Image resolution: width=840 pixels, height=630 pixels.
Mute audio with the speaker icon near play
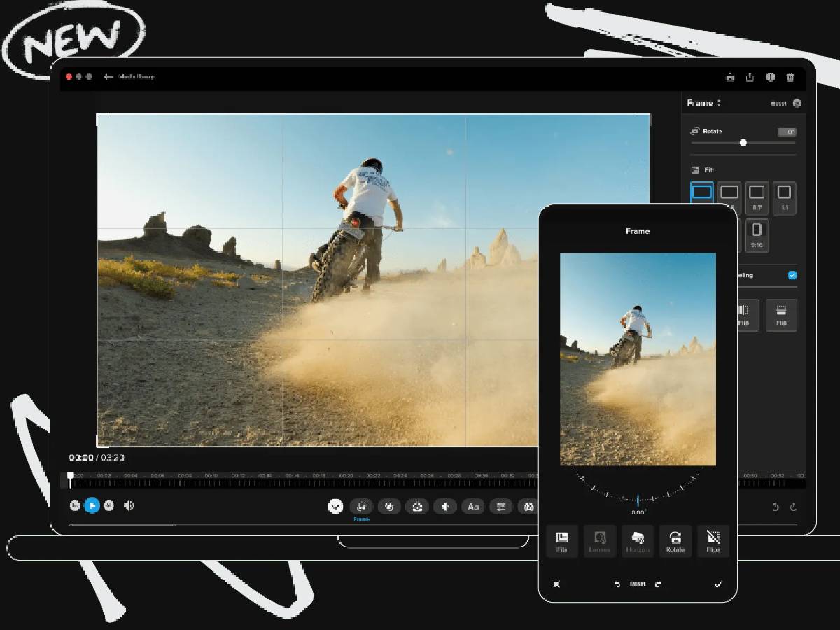129,505
